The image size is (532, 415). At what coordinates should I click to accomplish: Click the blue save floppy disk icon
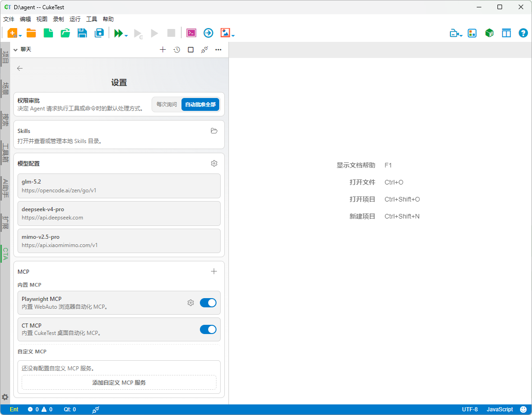click(82, 33)
